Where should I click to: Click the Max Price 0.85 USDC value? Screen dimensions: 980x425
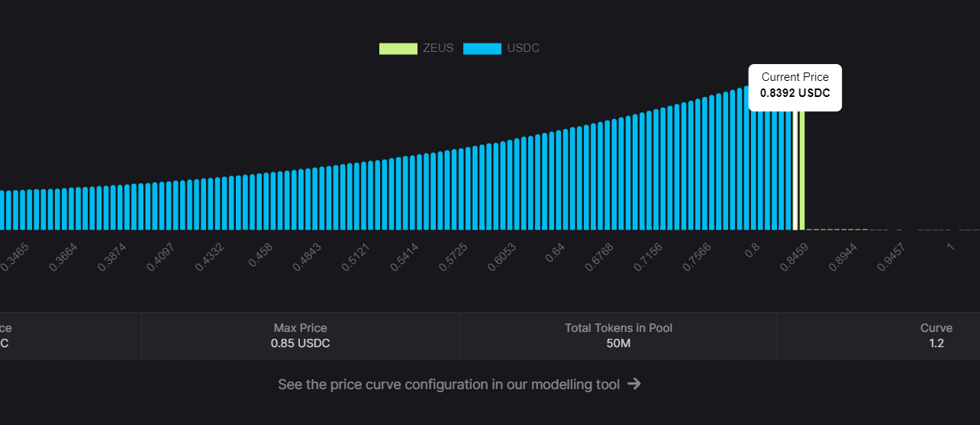pyautogui.click(x=301, y=343)
